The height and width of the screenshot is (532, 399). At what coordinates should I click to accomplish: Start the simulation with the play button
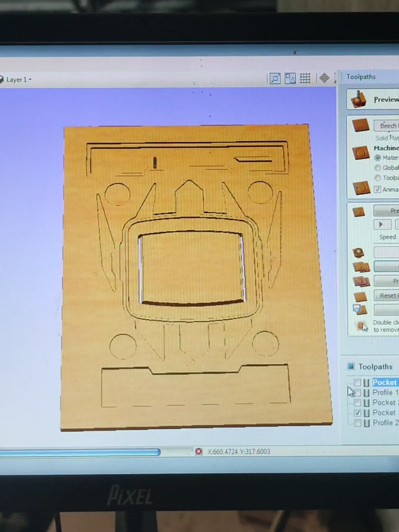click(x=382, y=224)
